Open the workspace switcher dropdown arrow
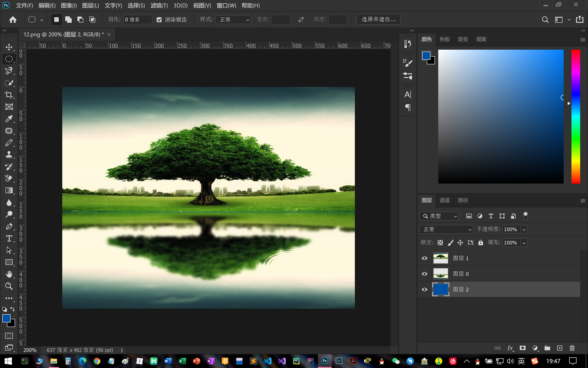 [x=569, y=20]
